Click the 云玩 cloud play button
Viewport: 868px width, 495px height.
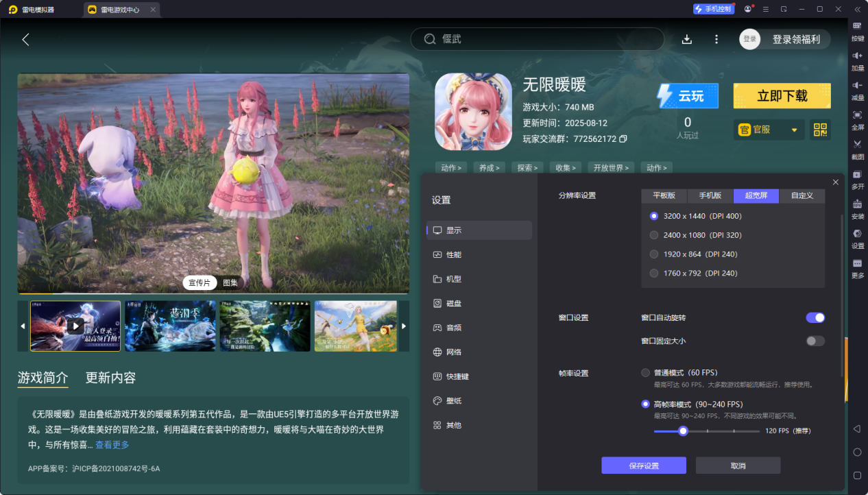pos(687,96)
